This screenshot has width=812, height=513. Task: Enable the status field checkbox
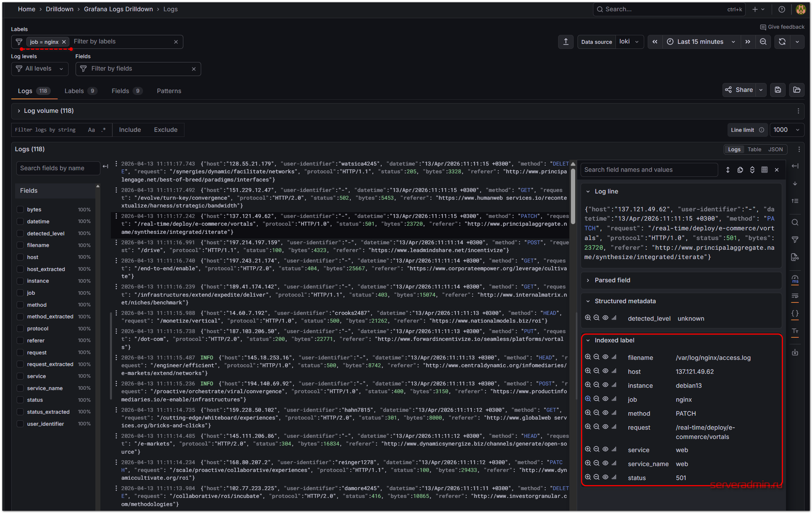pos(21,400)
